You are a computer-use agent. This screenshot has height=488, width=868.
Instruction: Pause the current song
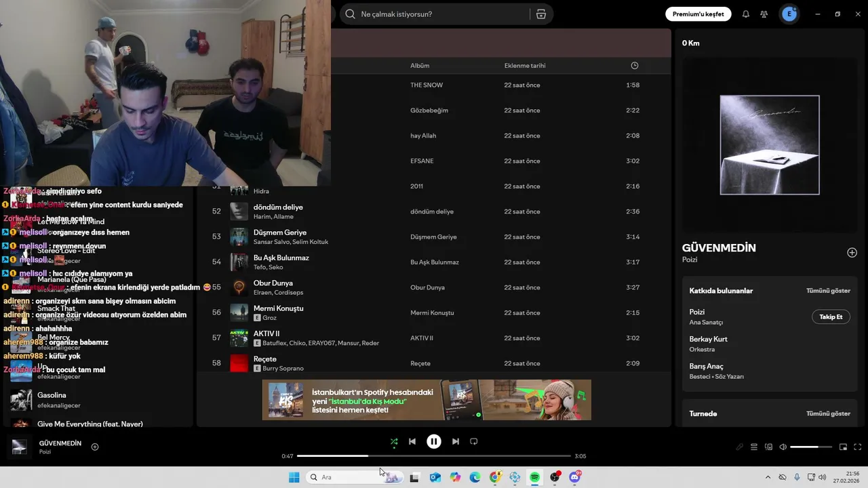coord(434,441)
